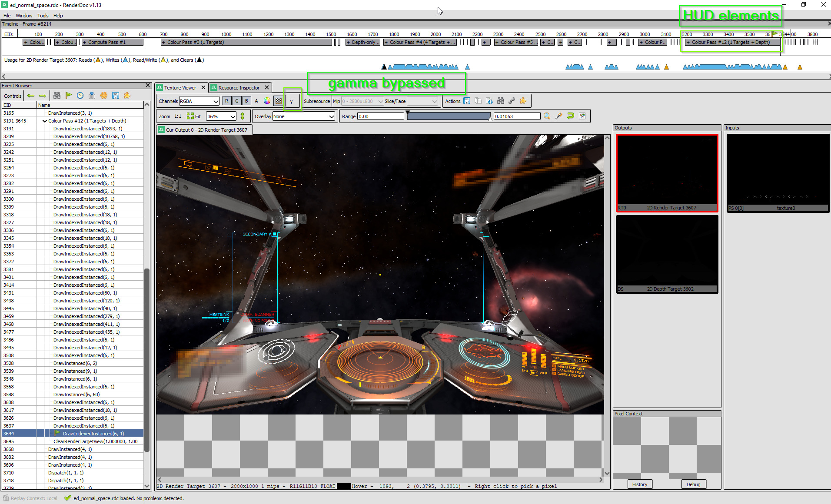Click the magic wand range icon
The height and width of the screenshot is (504, 831).
pyautogui.click(x=559, y=116)
